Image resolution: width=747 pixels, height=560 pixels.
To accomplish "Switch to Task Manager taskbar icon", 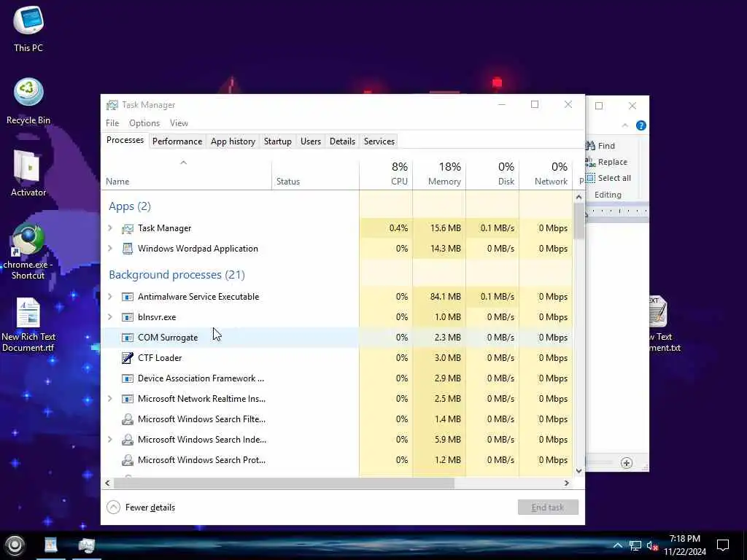I will (86, 545).
